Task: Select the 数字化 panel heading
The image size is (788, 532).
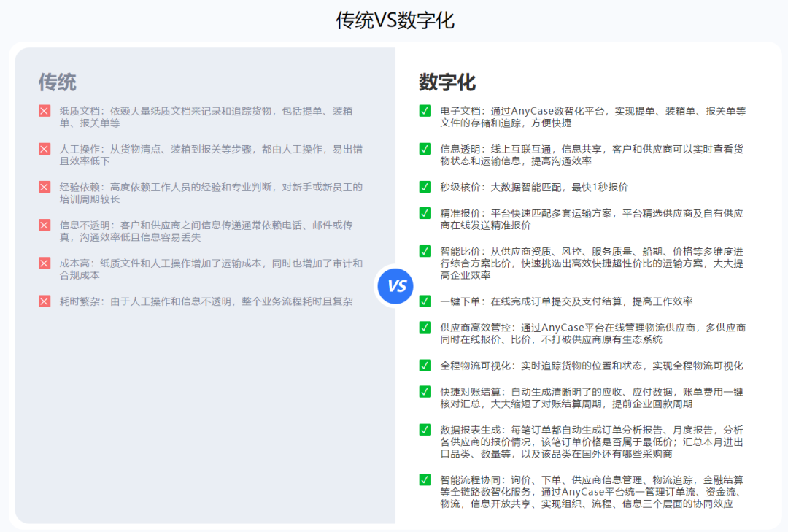Action: (447, 82)
